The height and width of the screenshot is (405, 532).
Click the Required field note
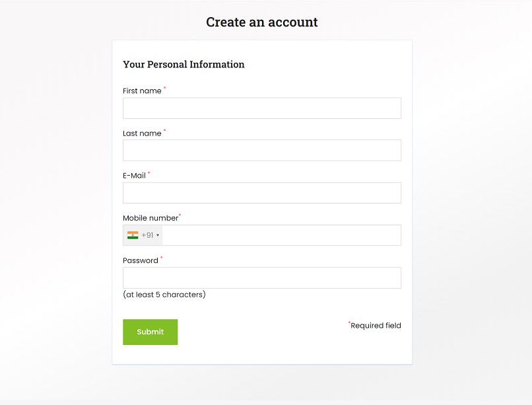pos(376,325)
